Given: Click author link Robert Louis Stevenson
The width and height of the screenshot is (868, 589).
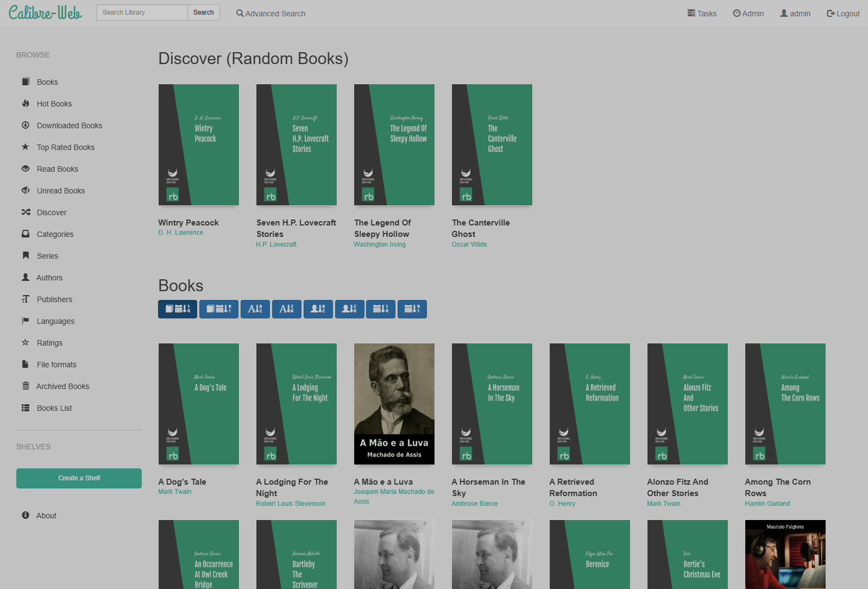Looking at the screenshot, I should (291, 504).
